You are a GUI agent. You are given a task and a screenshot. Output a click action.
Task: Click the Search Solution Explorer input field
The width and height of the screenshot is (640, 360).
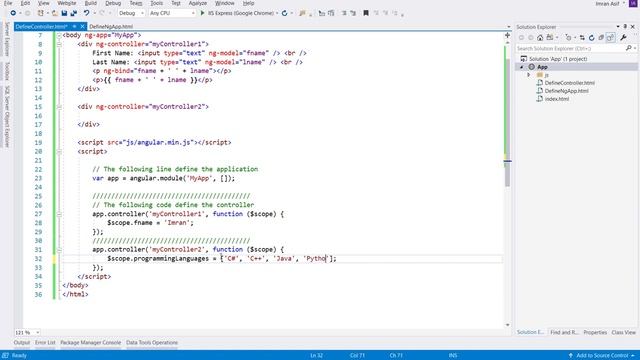[x=571, y=48]
